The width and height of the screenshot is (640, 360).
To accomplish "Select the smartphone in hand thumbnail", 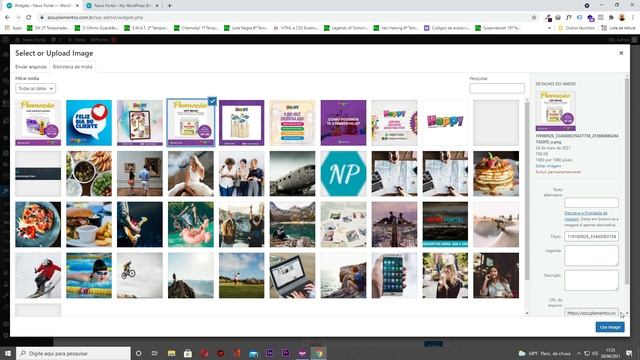I will 394,276.
